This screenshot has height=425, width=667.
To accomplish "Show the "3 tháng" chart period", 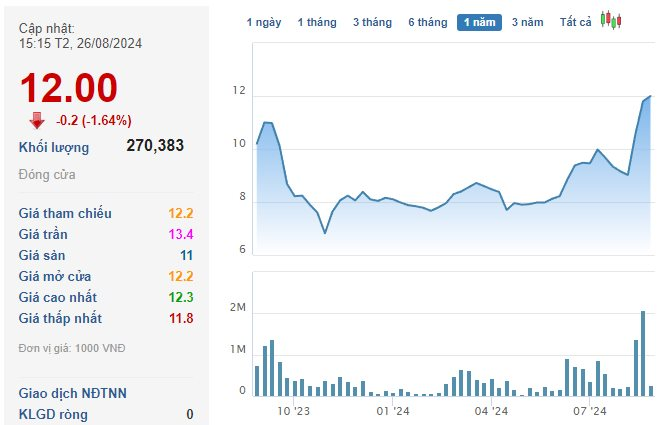I will 372,22.
